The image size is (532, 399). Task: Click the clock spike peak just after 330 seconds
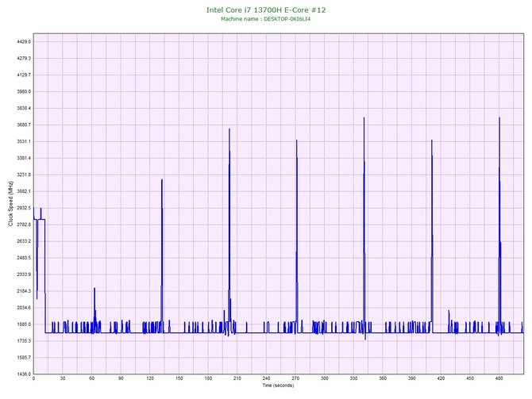pos(364,118)
